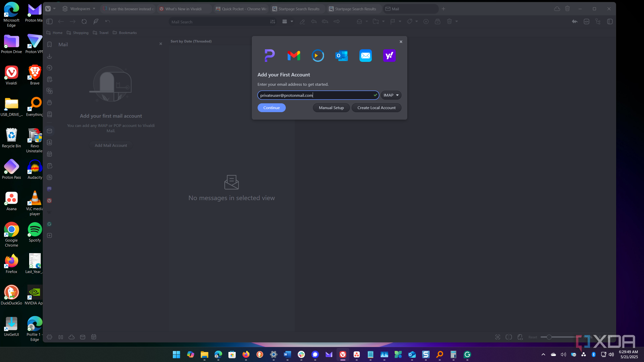Open the Vivaldi menu dropdown arrow
This screenshot has width=644, height=362.
click(54, 9)
